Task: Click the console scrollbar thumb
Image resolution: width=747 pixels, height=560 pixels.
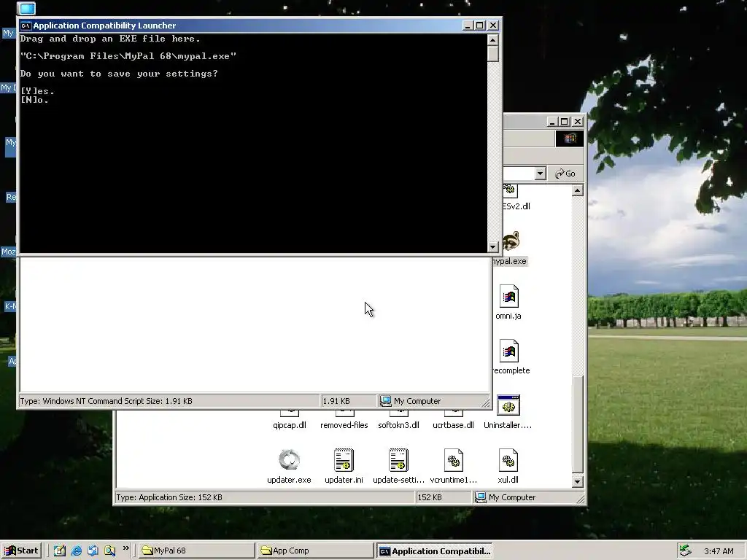Action: tap(493, 54)
